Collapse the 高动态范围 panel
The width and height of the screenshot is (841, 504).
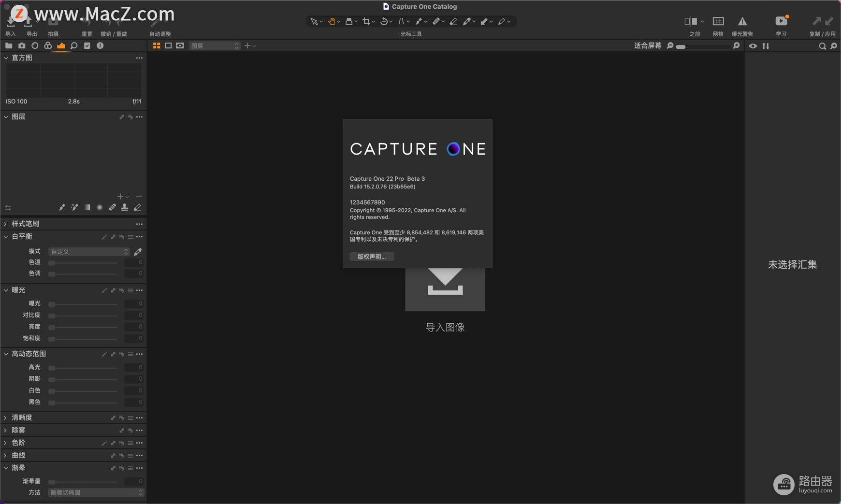6,354
